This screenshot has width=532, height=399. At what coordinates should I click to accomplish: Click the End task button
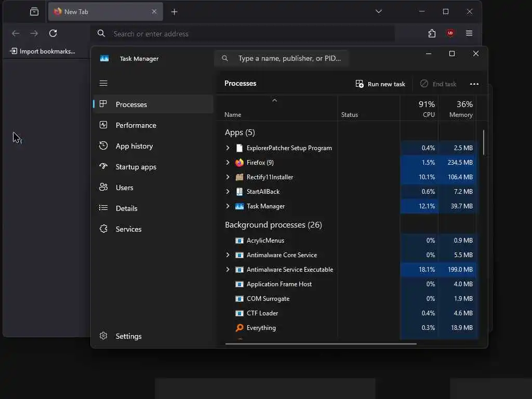438,84
